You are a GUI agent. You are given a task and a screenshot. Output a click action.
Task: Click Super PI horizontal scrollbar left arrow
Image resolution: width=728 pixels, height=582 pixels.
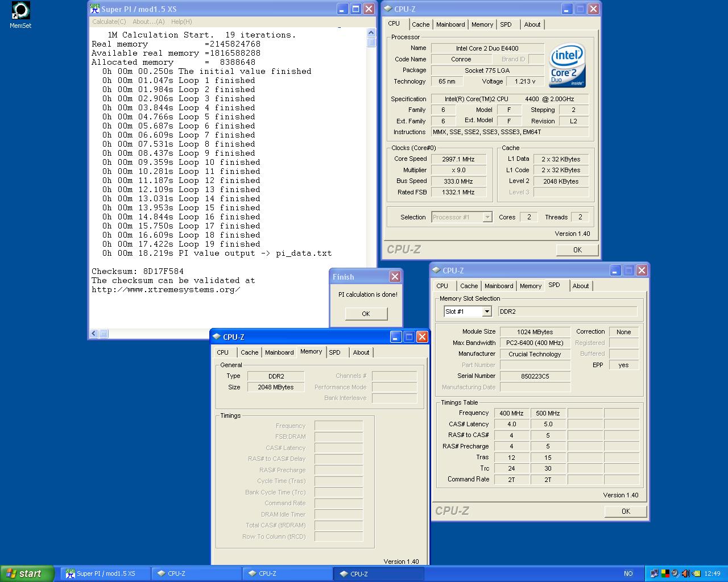point(94,334)
